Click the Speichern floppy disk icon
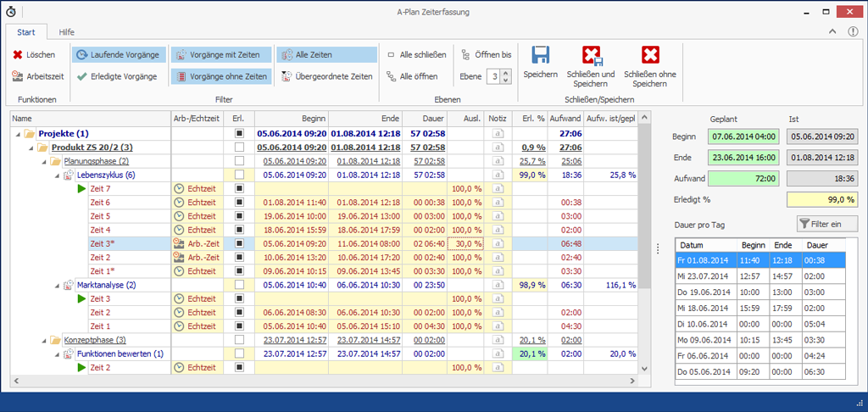Screen dimensions: 868x412 540,56
